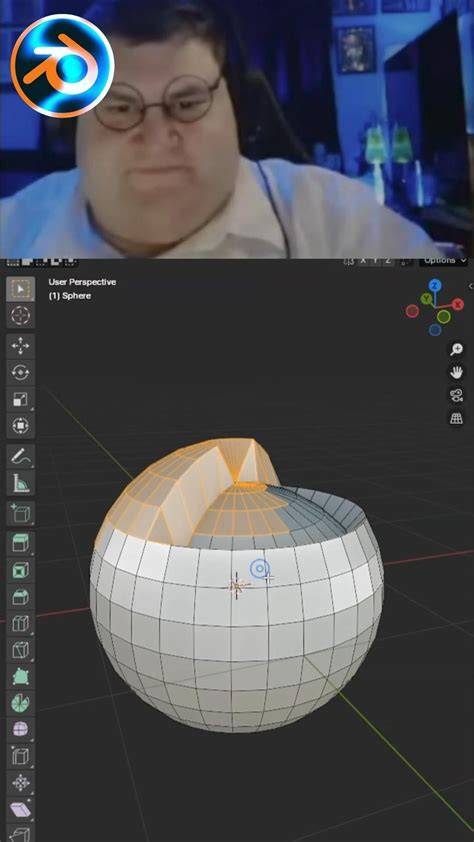Pick the Scale tool

pos(20,399)
